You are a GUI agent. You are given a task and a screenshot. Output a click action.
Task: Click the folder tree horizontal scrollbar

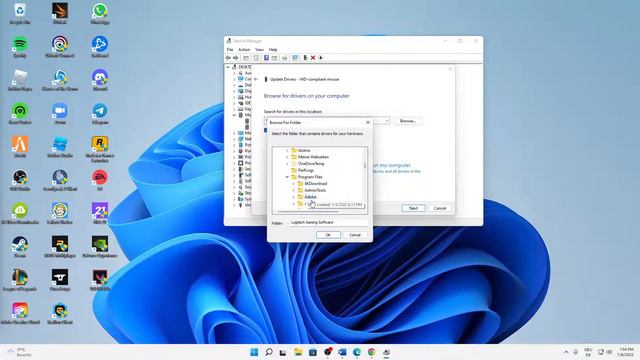(x=308, y=212)
